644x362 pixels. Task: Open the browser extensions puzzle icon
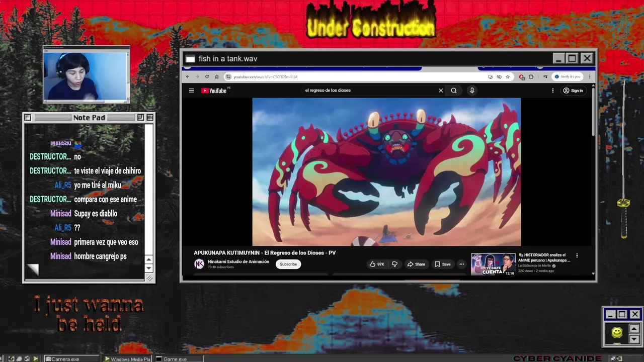click(531, 77)
